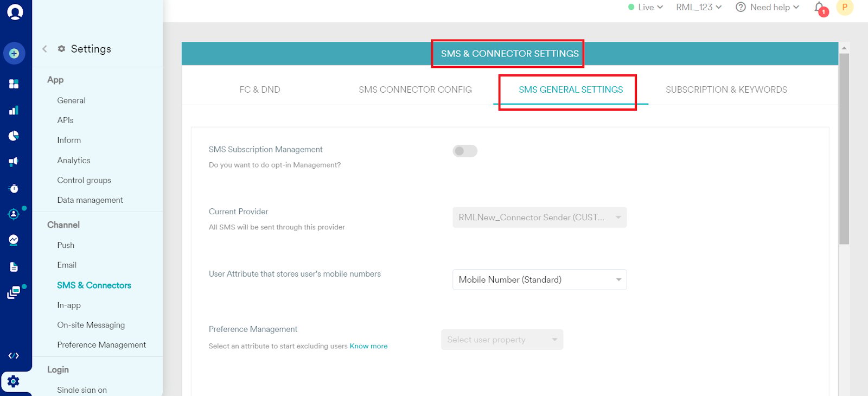Select the SMS GENERAL SETTINGS tab
Image resolution: width=868 pixels, height=396 pixels.
(571, 90)
